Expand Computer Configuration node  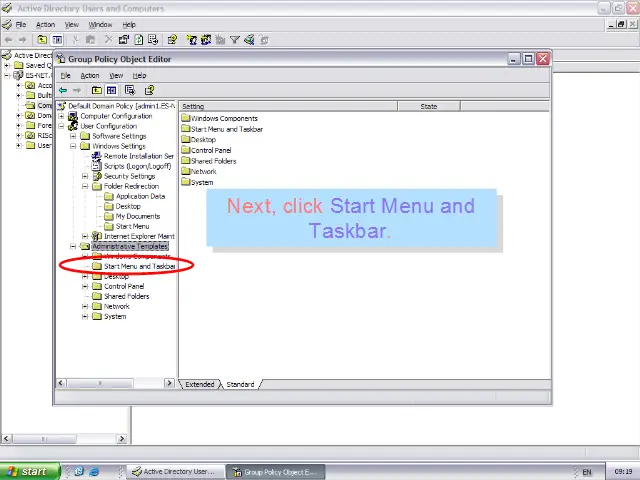[x=61, y=116]
